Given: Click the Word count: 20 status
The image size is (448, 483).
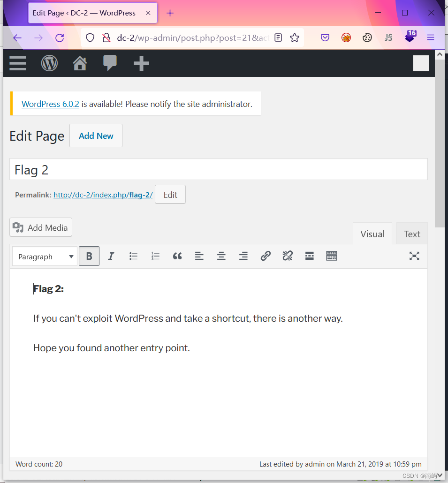Looking at the screenshot, I should 39,464.
